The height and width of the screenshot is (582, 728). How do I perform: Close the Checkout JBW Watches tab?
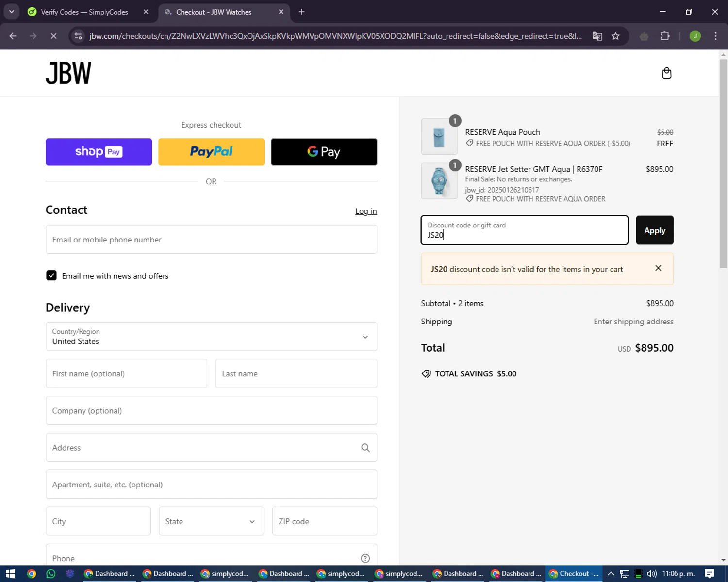pyautogui.click(x=281, y=12)
